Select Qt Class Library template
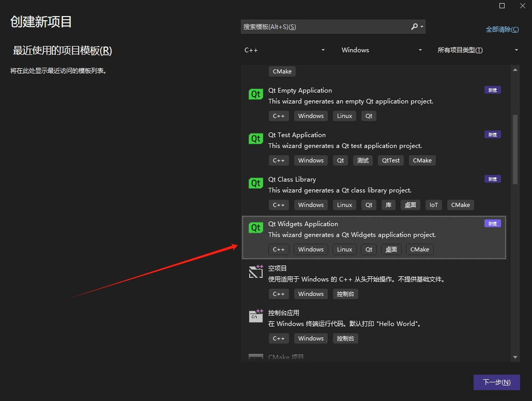The width and height of the screenshot is (532, 401). click(374, 192)
